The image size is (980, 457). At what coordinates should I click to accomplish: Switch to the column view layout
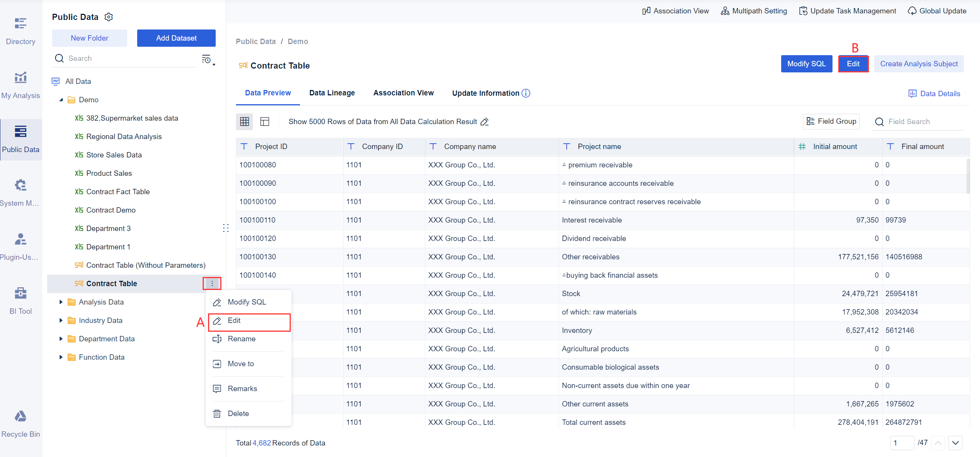point(264,121)
